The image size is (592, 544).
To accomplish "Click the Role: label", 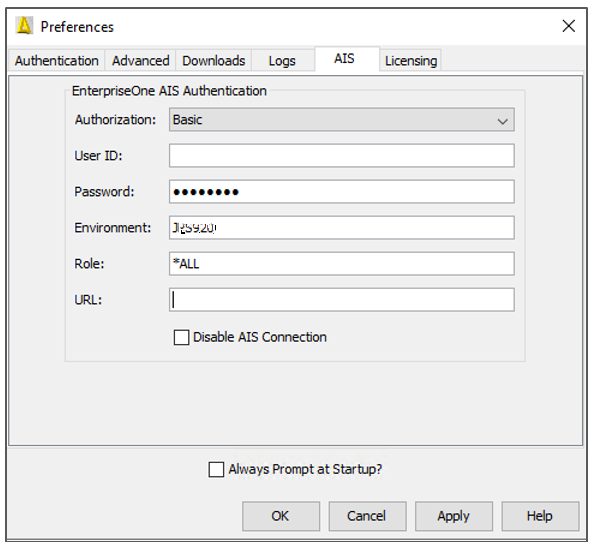I will pos(89,264).
